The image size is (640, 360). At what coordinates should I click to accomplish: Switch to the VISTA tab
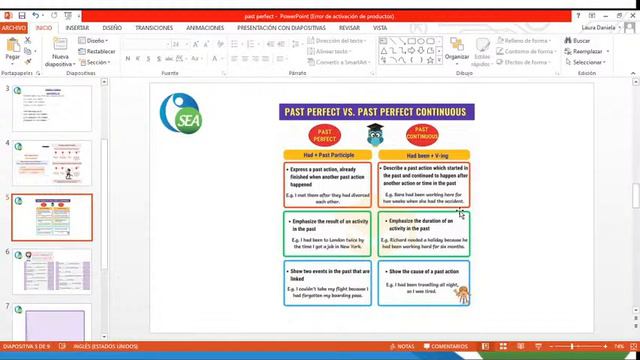coord(380,28)
